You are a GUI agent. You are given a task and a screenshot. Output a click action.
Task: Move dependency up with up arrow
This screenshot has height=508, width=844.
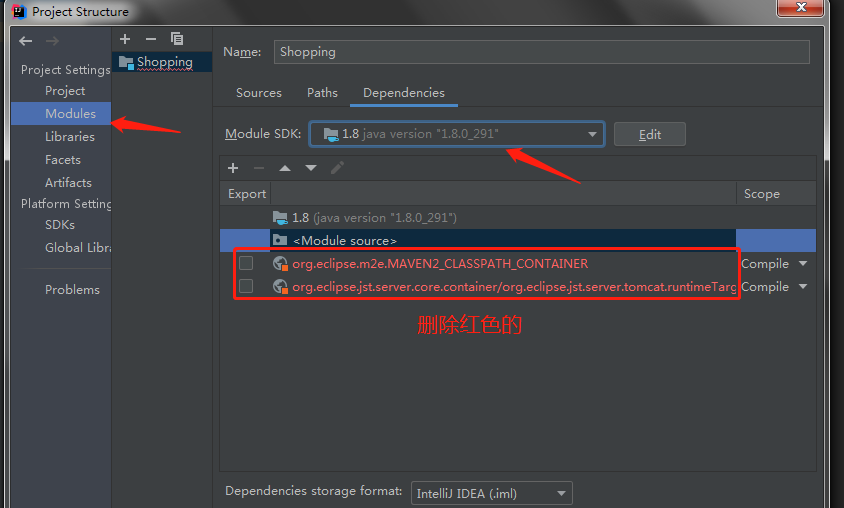(x=285, y=168)
